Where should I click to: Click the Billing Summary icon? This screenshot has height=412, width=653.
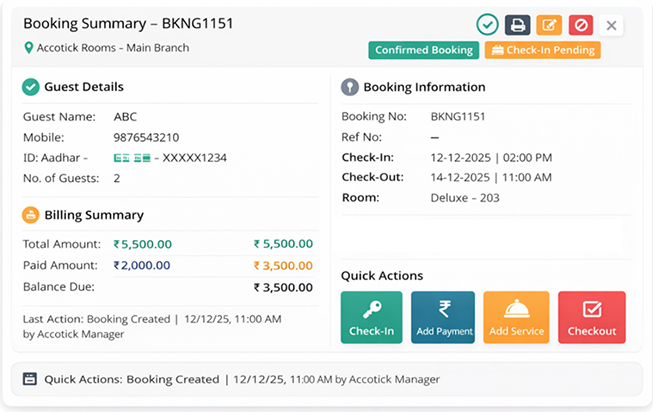(30, 215)
